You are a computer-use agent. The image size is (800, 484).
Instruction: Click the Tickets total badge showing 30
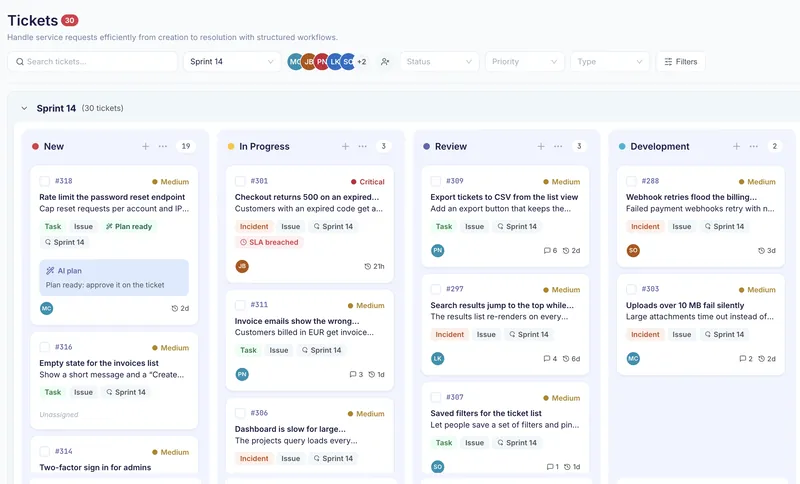point(69,20)
